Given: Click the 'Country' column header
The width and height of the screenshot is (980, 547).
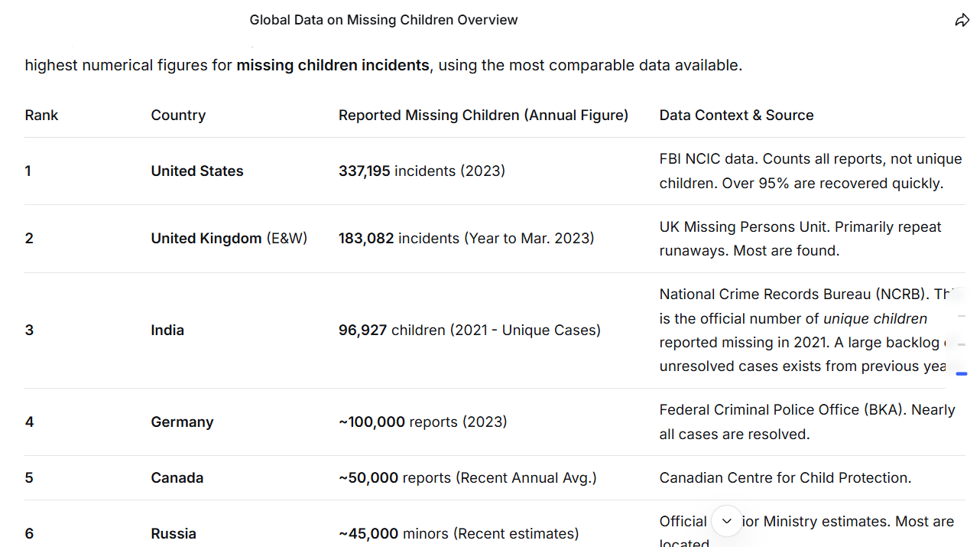Looking at the screenshot, I should tap(178, 116).
